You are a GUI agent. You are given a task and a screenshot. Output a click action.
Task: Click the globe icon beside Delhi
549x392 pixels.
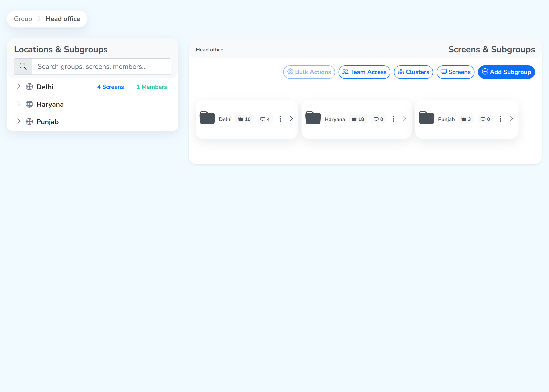coord(29,87)
